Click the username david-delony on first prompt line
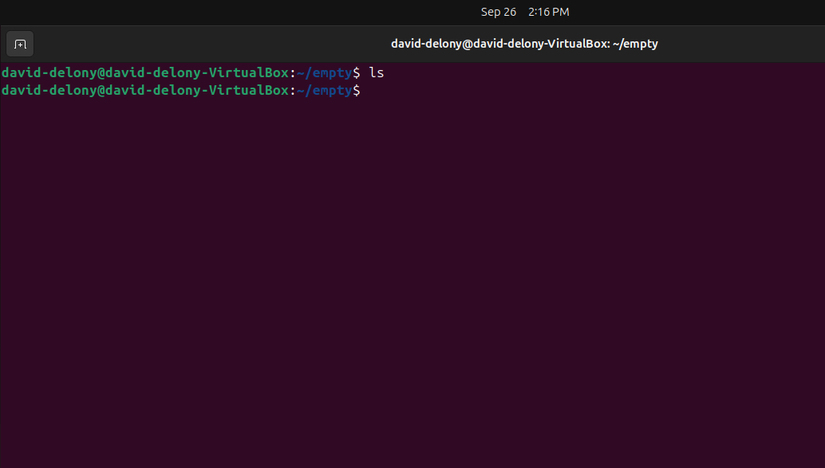The height and width of the screenshot is (468, 825). 50,73
